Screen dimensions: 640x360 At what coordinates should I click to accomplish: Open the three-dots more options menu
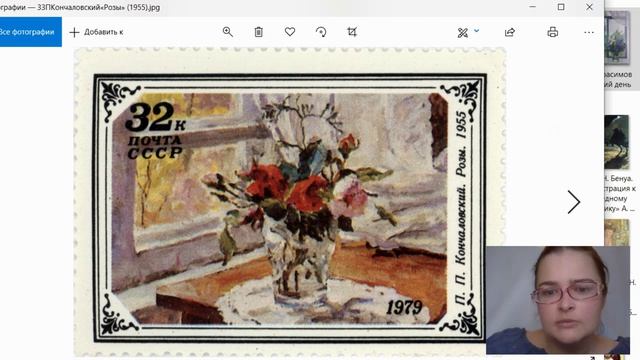[589, 32]
